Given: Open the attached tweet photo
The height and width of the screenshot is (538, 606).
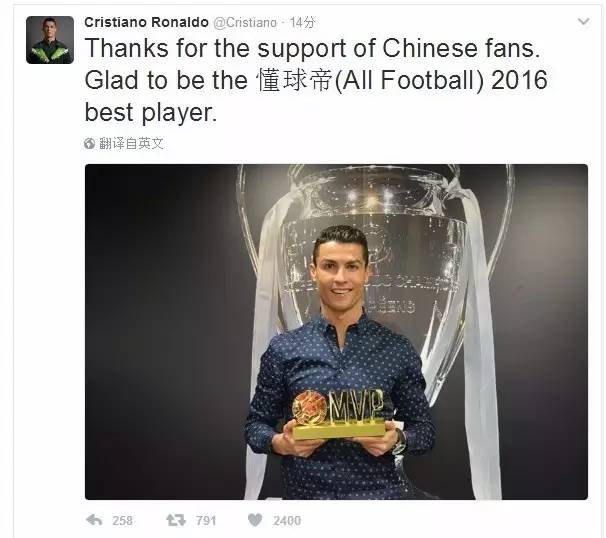Looking at the screenshot, I should tap(336, 332).
